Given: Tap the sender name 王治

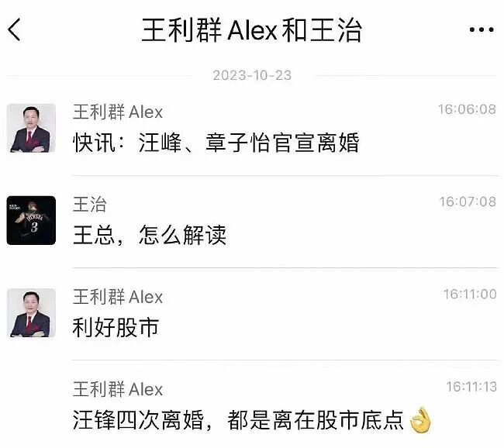Looking at the screenshot, I should pos(89,205).
